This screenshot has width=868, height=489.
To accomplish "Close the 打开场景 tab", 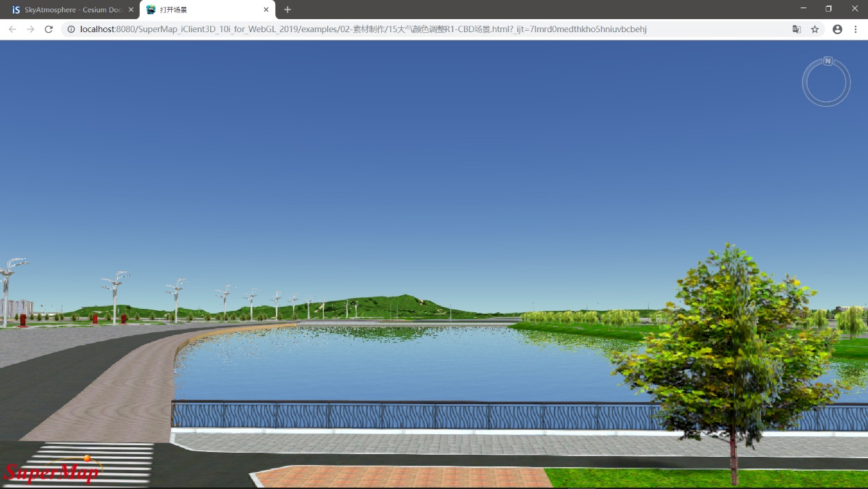I will (266, 10).
